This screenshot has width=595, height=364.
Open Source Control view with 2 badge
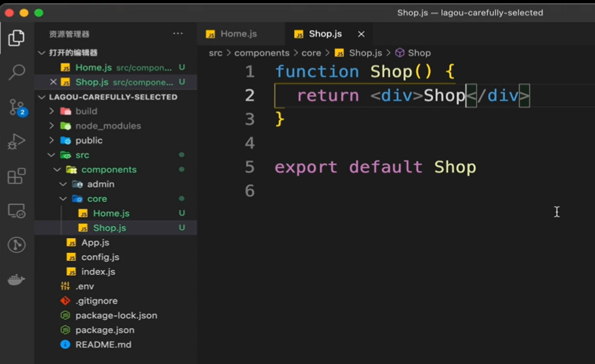pyautogui.click(x=17, y=108)
